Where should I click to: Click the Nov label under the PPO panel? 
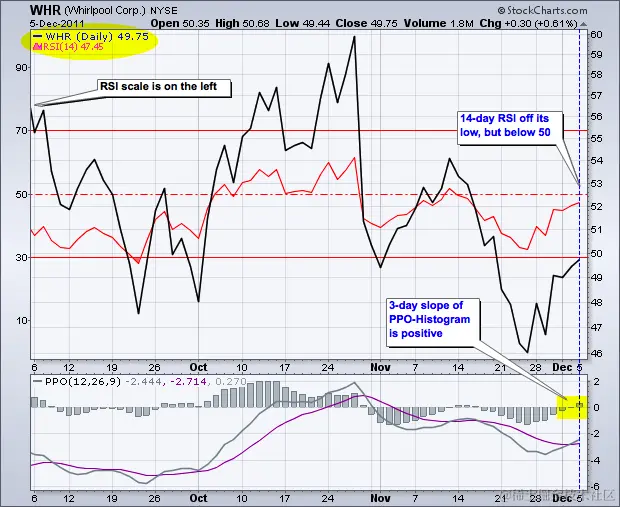point(380,498)
